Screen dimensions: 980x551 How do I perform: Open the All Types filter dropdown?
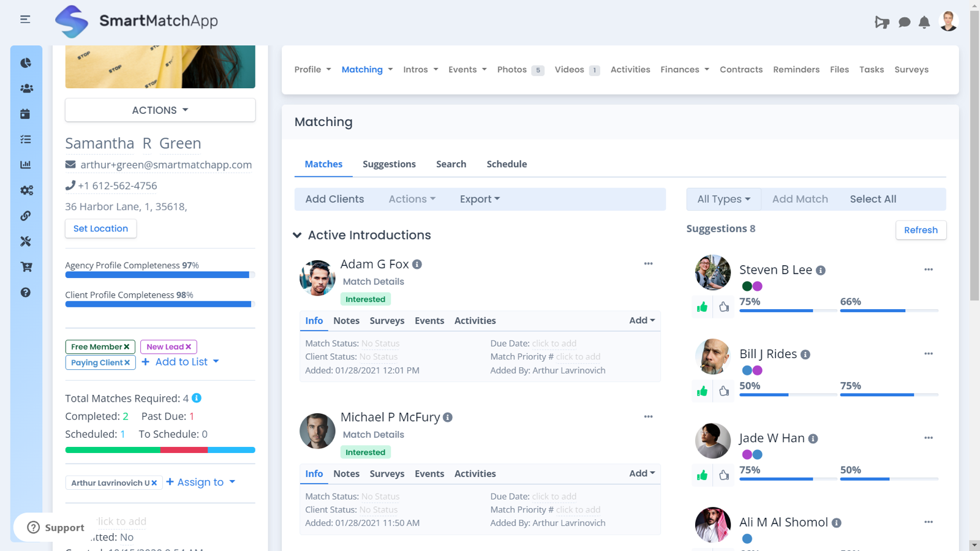723,199
